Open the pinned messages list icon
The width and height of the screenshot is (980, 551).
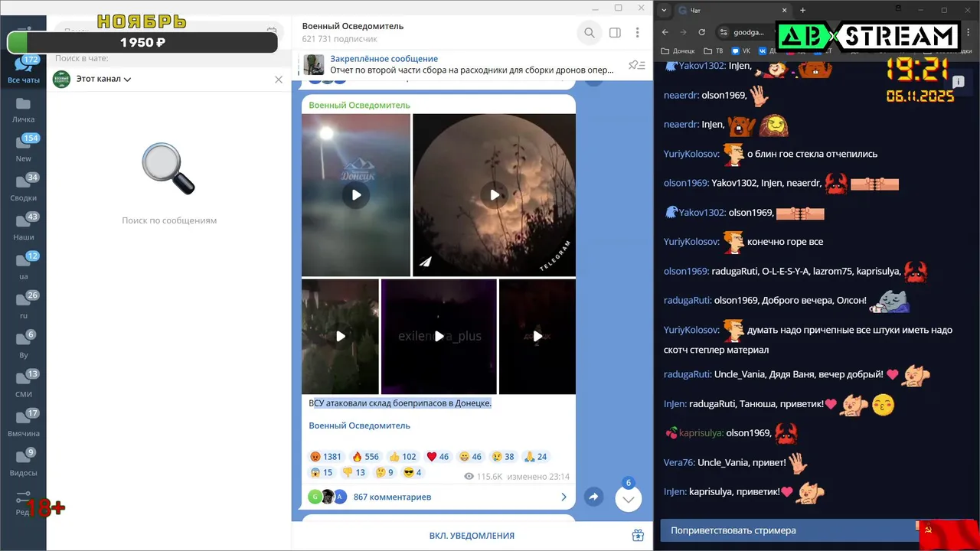[636, 65]
